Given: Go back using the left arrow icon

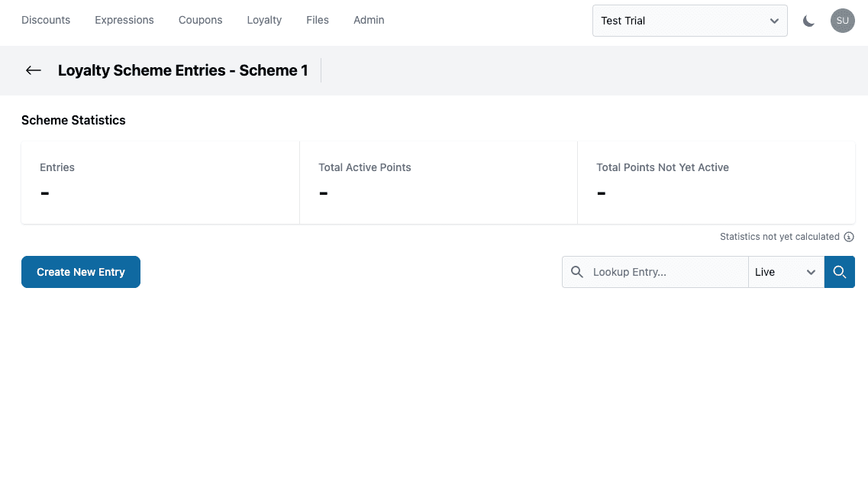Looking at the screenshot, I should pos(33,70).
